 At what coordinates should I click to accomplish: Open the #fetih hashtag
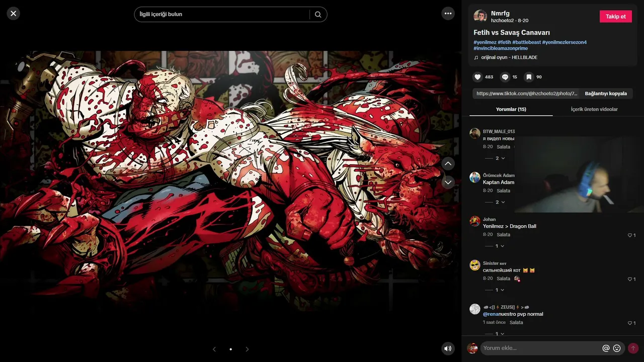504,42
